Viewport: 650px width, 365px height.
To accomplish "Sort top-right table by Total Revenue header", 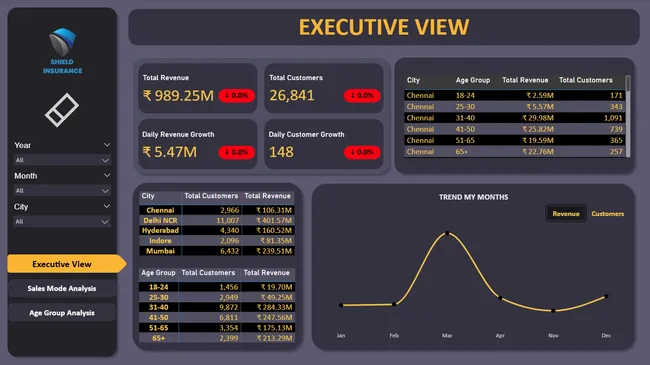I will coord(525,80).
